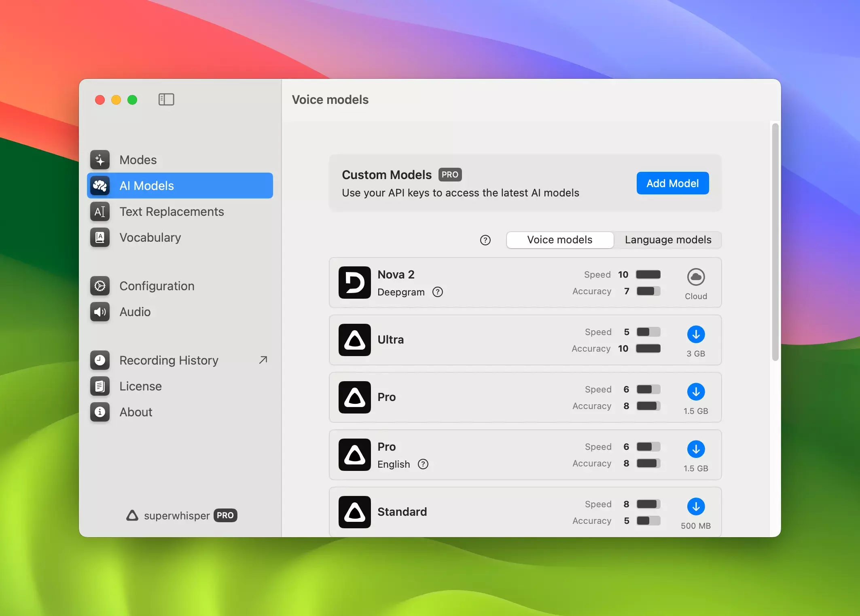The height and width of the screenshot is (616, 860).
Task: Download the Ultra 3 GB model
Action: point(696,335)
